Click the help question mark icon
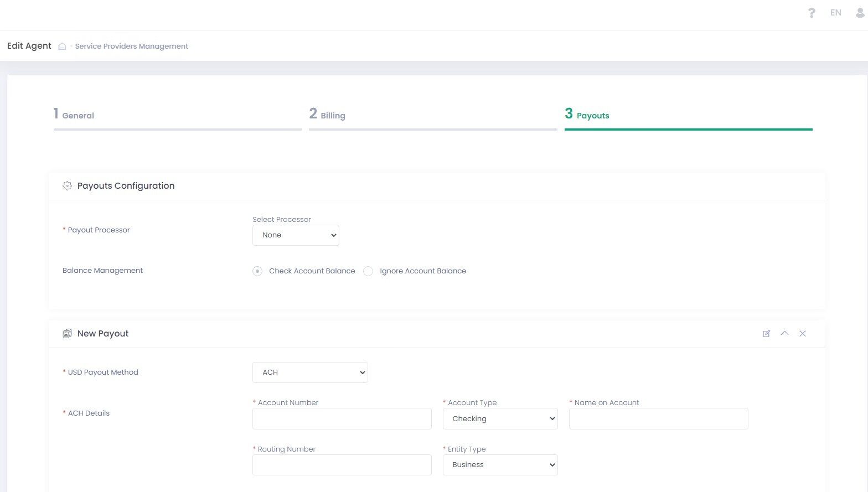 (x=812, y=13)
